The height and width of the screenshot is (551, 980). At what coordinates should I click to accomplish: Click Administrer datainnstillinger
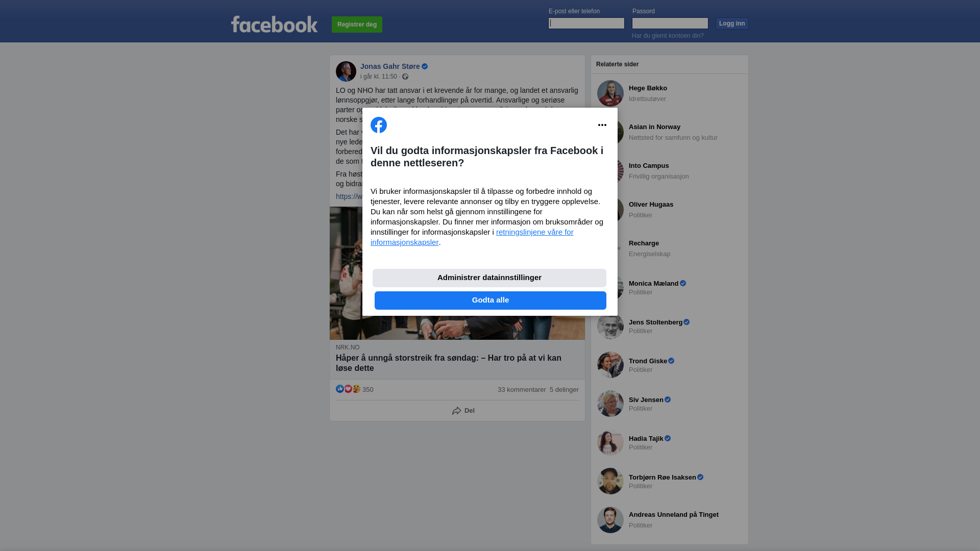(x=489, y=278)
